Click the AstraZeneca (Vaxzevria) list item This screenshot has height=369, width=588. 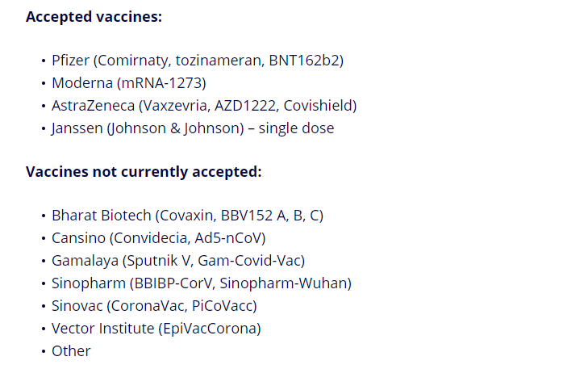click(204, 106)
